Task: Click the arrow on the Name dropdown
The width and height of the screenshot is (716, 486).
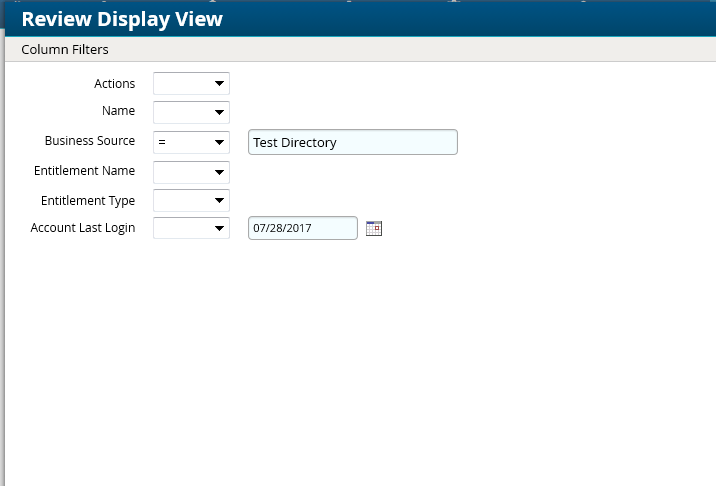Action: 219,113
